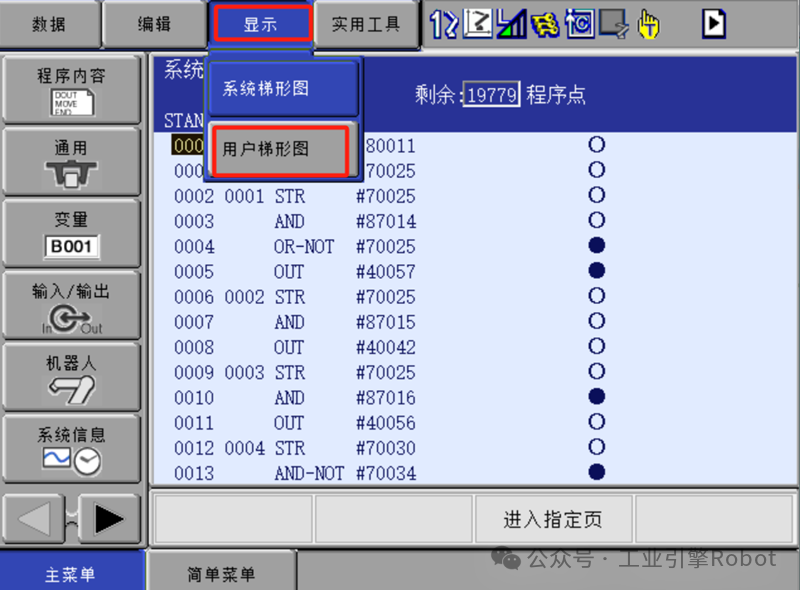Click 进入指定页 button

click(x=554, y=519)
